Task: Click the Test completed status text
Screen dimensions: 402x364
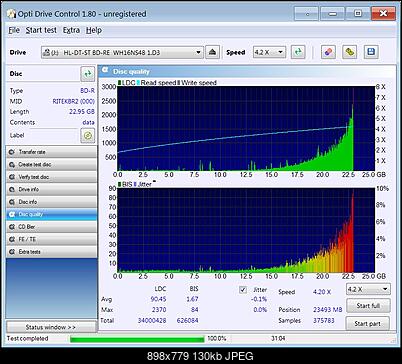Action: click(x=28, y=338)
